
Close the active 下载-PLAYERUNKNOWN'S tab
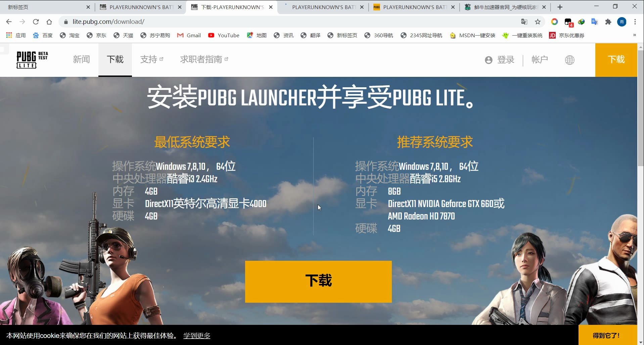point(271,7)
